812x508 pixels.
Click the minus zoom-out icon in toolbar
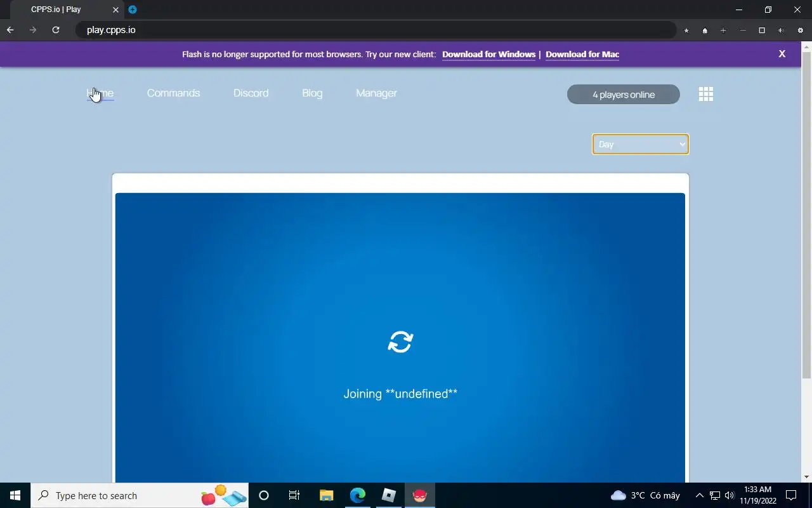pyautogui.click(x=743, y=30)
